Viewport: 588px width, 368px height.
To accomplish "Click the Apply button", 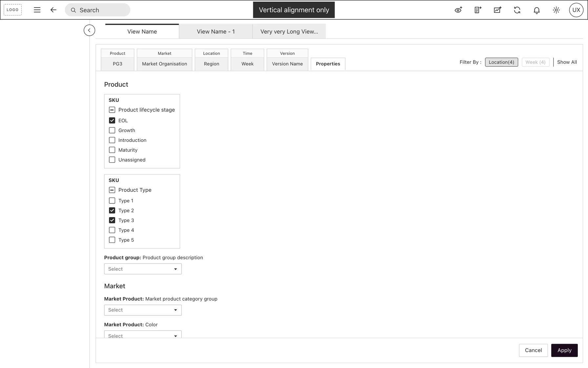I will pyautogui.click(x=564, y=350).
